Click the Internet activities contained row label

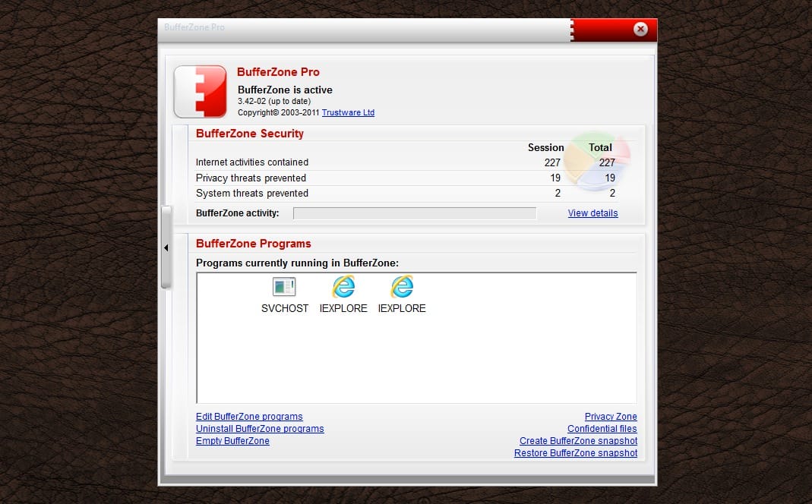(252, 162)
